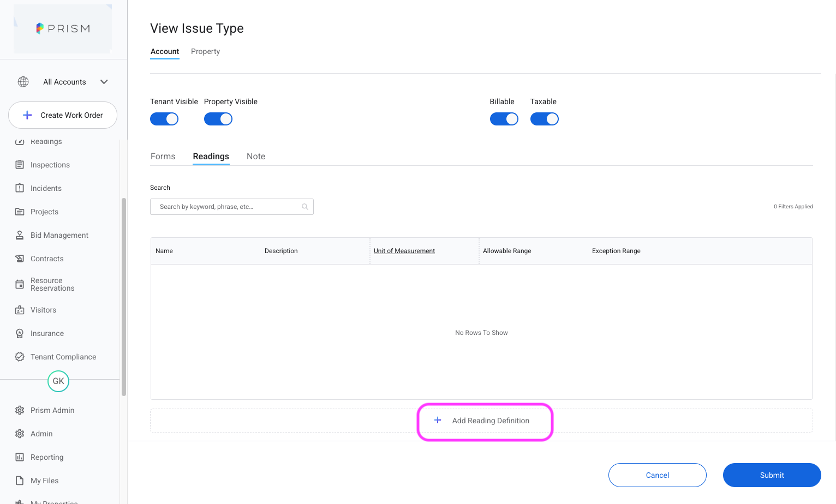Image resolution: width=836 pixels, height=504 pixels.
Task: Open the Forms tab
Action: [x=163, y=157]
